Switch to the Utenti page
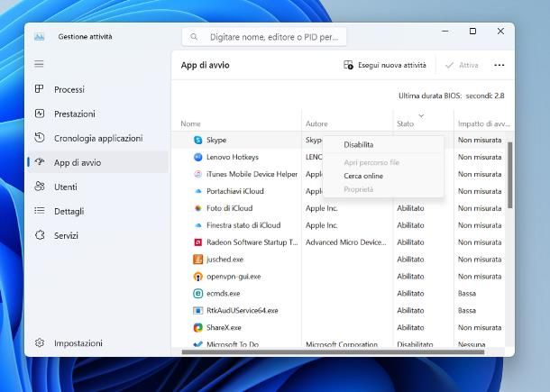The width and height of the screenshot is (550, 392). click(x=98, y=187)
